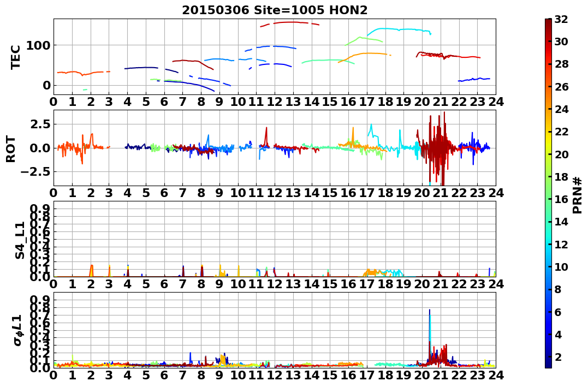Click the σφL1 y-axis label
Viewport: 588px width, 387px height.
[18, 330]
